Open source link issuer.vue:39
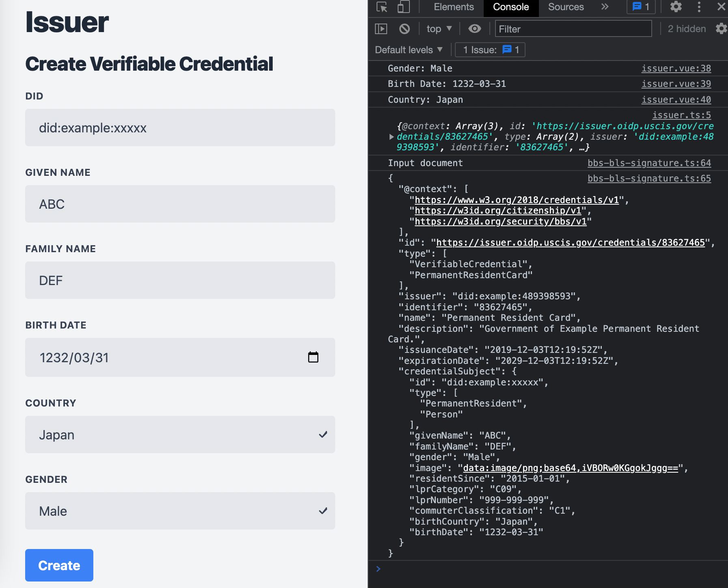 pos(676,84)
